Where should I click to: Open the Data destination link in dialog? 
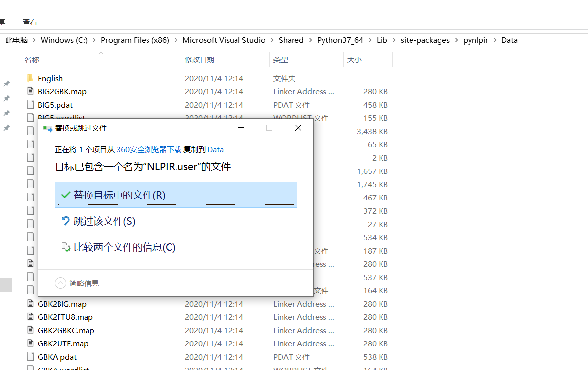(215, 149)
